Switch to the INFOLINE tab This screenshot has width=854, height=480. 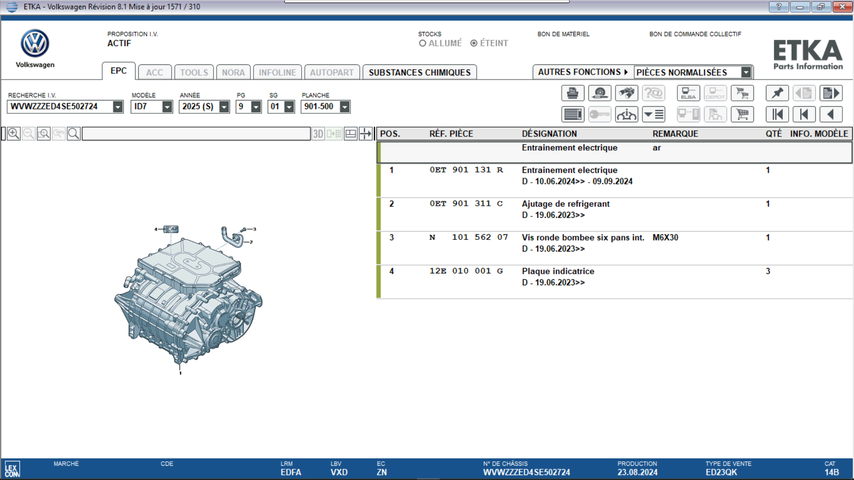point(277,72)
